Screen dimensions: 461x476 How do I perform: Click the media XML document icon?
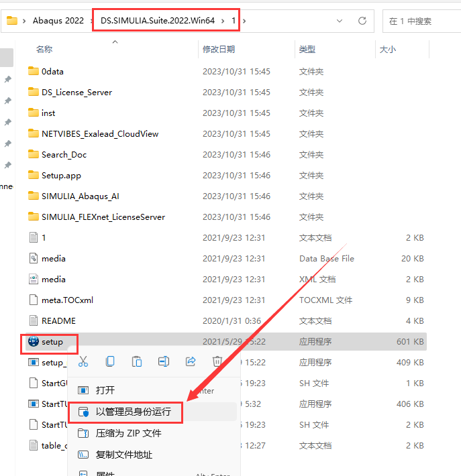[34, 279]
